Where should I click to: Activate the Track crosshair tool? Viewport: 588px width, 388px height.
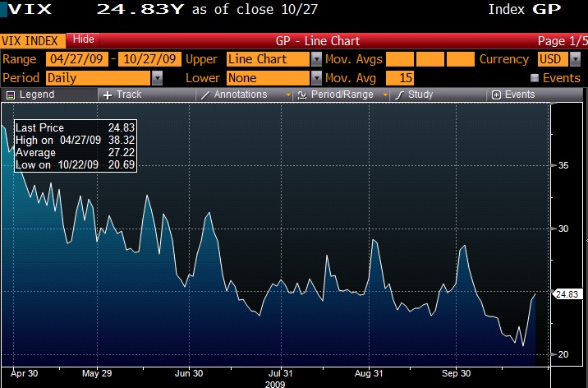(108, 95)
